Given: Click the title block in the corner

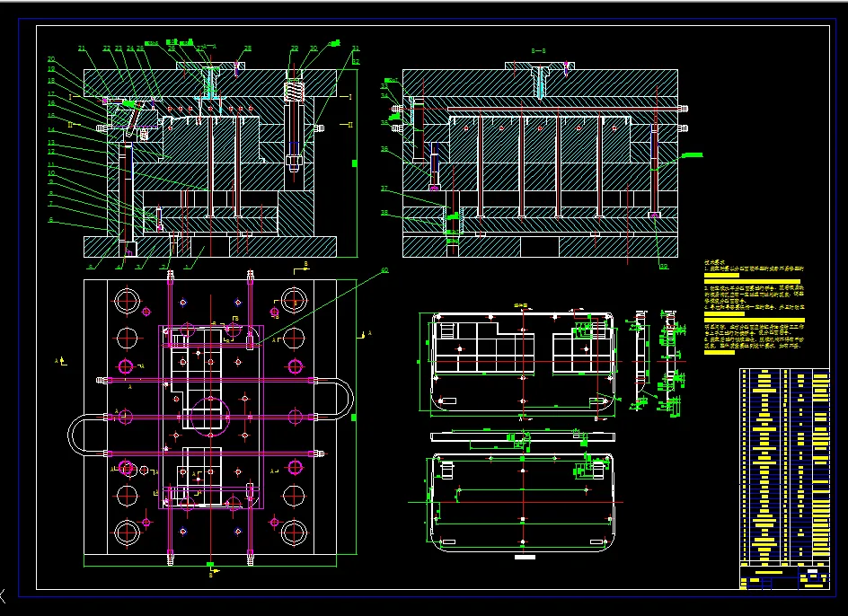Looking at the screenshot, I should (784, 576).
